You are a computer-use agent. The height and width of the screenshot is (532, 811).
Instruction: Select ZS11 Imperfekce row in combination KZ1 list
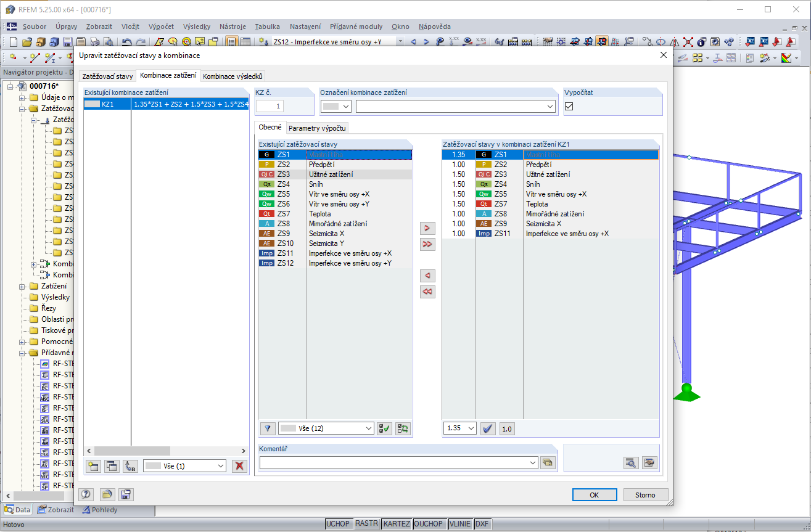click(550, 234)
